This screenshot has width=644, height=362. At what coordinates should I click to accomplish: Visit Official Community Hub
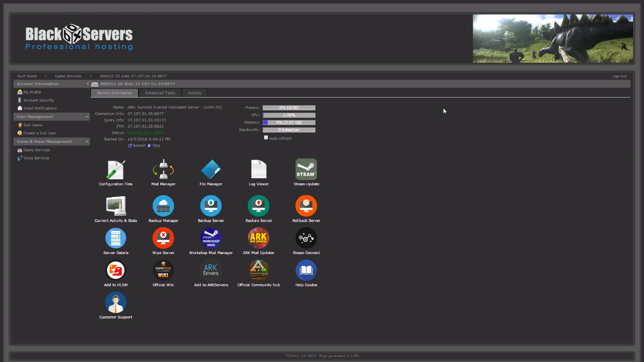[258, 270]
